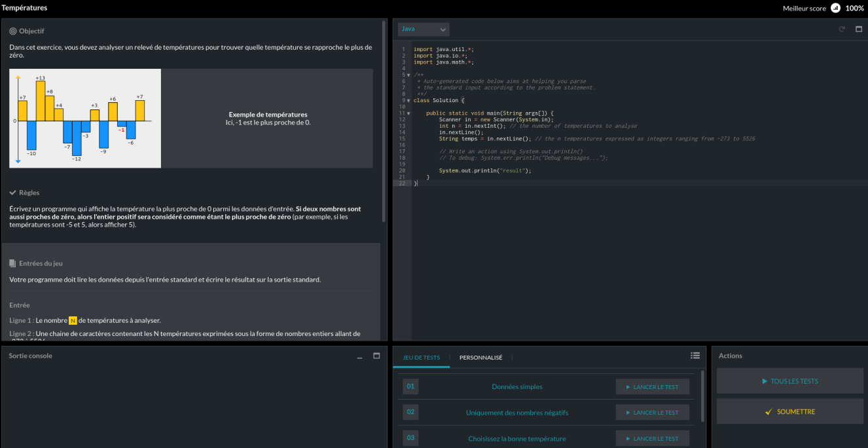Select the highlighted N variable in instructions

[72, 320]
